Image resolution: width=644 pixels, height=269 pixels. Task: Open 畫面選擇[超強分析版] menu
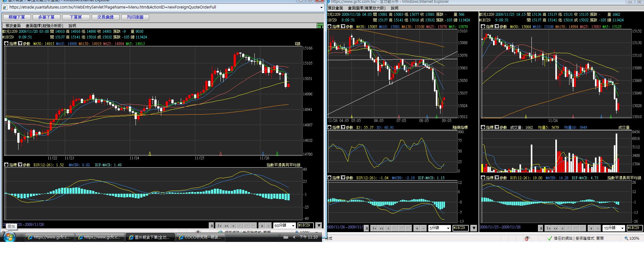(x=44, y=26)
